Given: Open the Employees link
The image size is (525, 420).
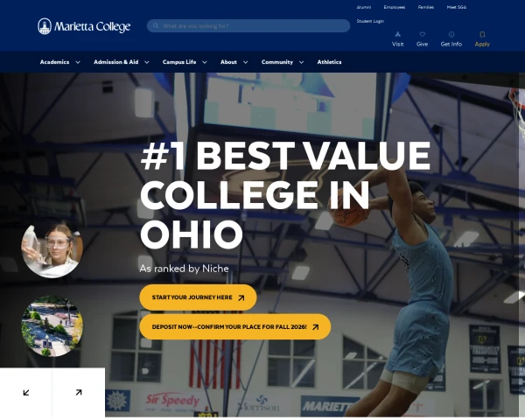Looking at the screenshot, I should click(395, 7).
